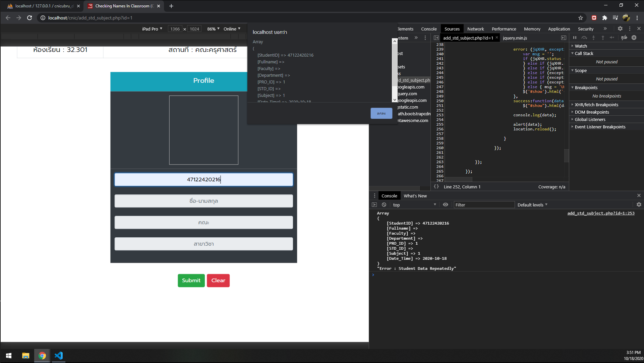
Task: Show console sidebar icon
Action: (374, 205)
